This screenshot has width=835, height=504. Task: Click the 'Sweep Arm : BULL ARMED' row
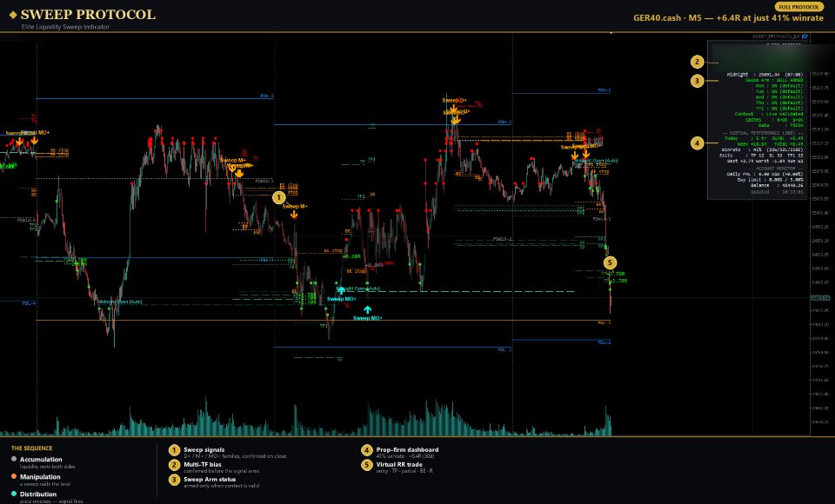click(x=774, y=80)
